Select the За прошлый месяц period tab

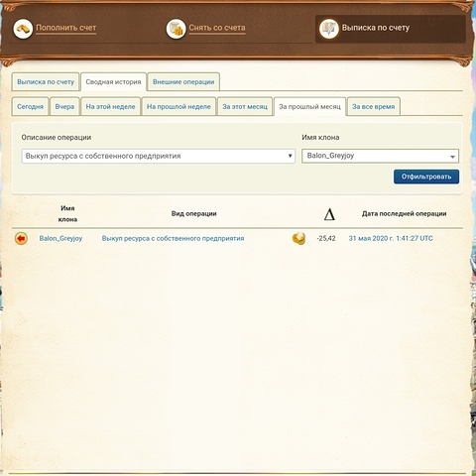pos(309,107)
